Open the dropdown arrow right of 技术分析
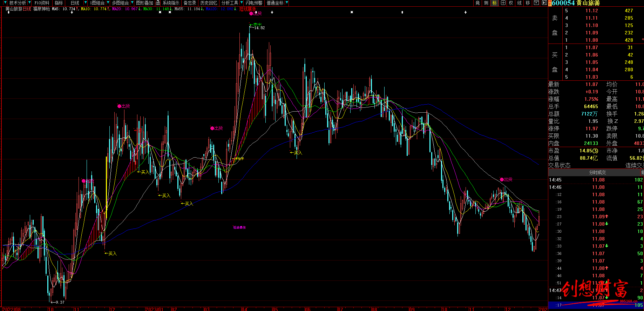This screenshot has height=311, width=644. 30,3
